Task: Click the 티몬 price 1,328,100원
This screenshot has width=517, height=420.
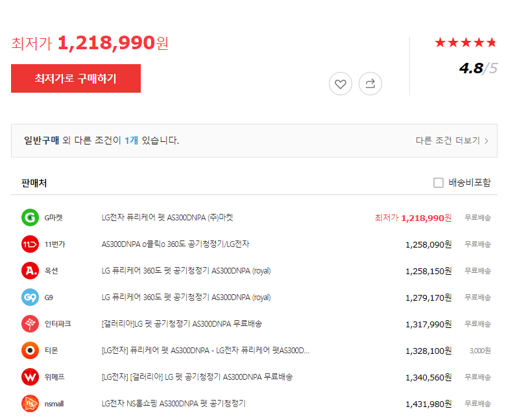Action: point(428,351)
